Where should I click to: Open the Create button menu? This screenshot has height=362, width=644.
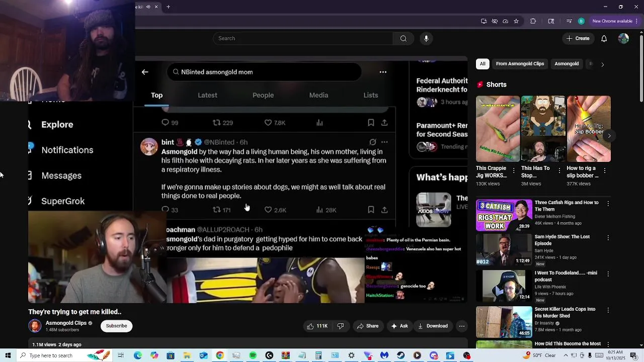[x=578, y=38]
